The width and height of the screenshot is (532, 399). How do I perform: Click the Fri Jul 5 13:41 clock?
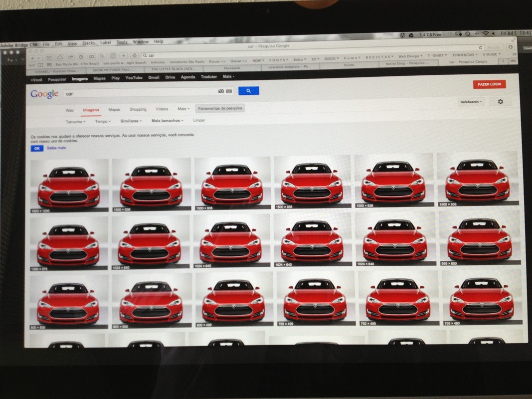coord(516,33)
